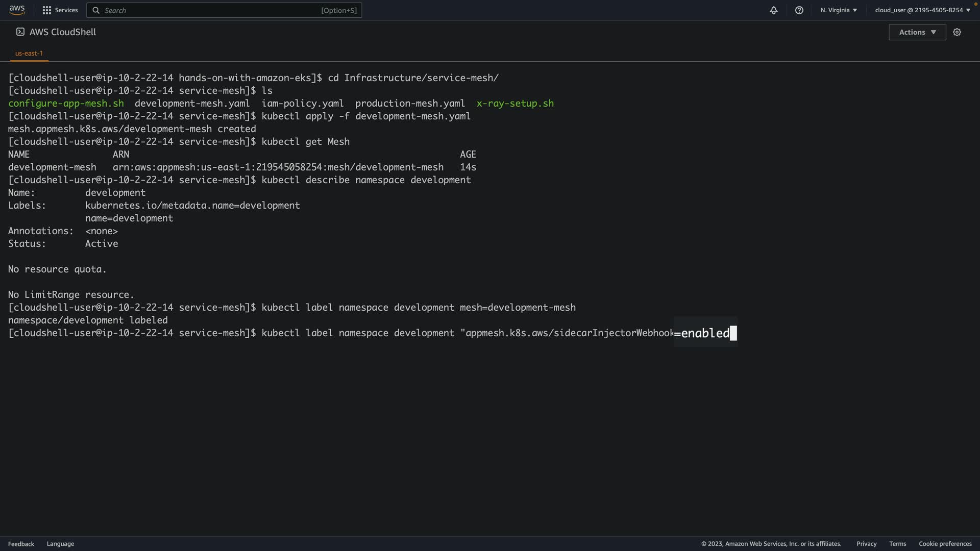Open the Actions dropdown
The height and width of the screenshot is (551, 980).
tap(917, 32)
